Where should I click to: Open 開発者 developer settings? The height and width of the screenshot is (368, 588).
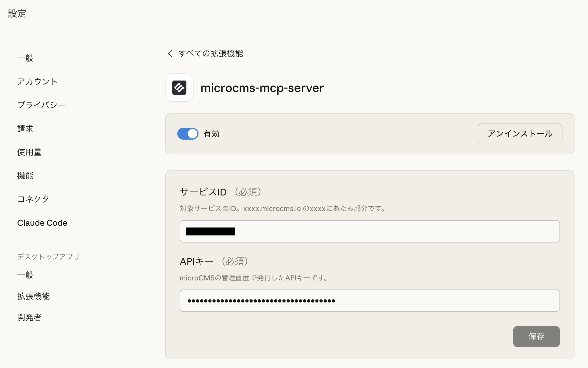tap(29, 317)
